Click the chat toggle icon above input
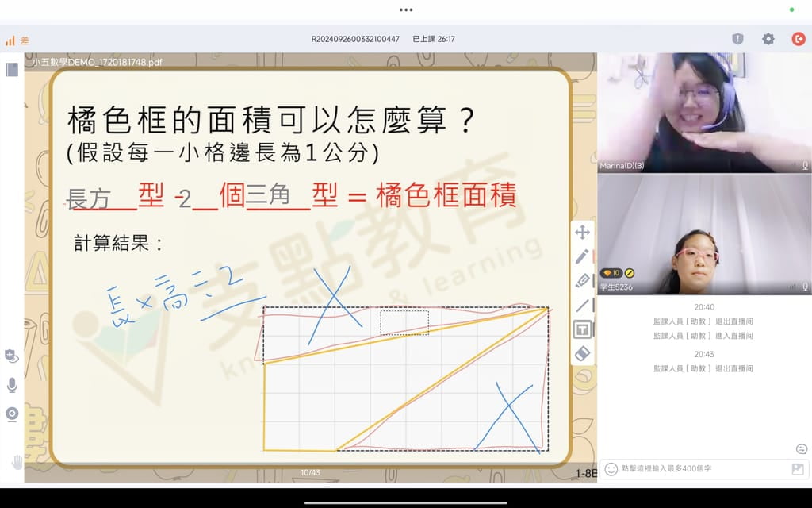812x508 pixels. (801, 449)
